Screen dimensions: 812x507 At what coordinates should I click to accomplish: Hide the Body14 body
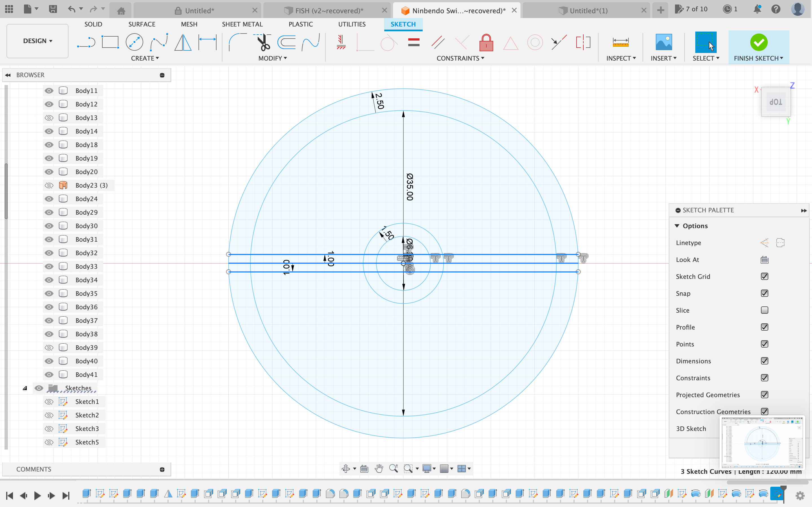pyautogui.click(x=49, y=131)
